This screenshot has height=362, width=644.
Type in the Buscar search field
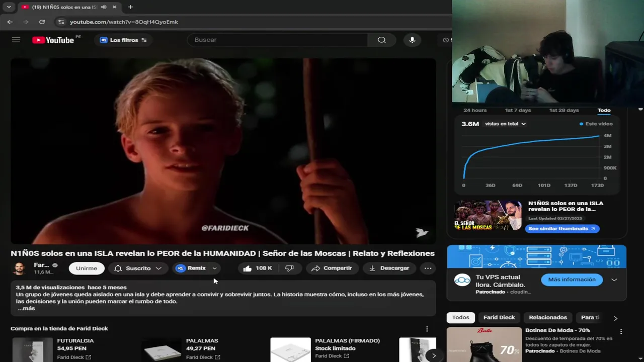[277, 40]
